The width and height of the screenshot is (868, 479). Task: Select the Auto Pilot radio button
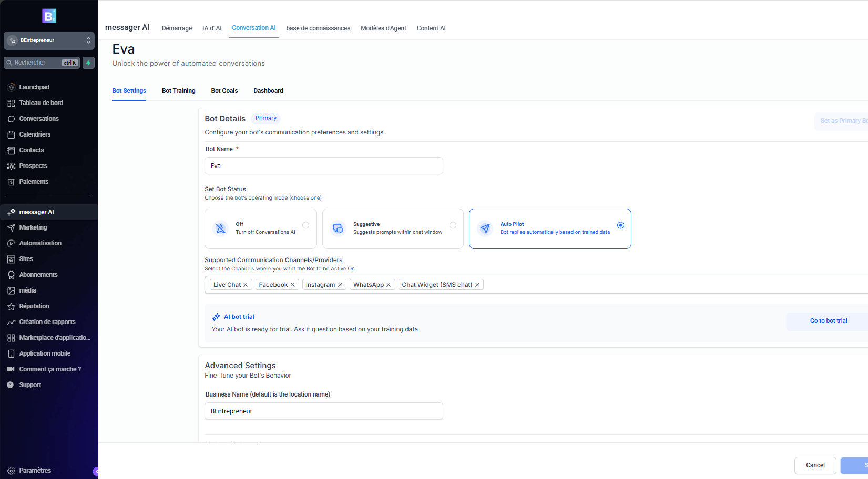pyautogui.click(x=620, y=225)
